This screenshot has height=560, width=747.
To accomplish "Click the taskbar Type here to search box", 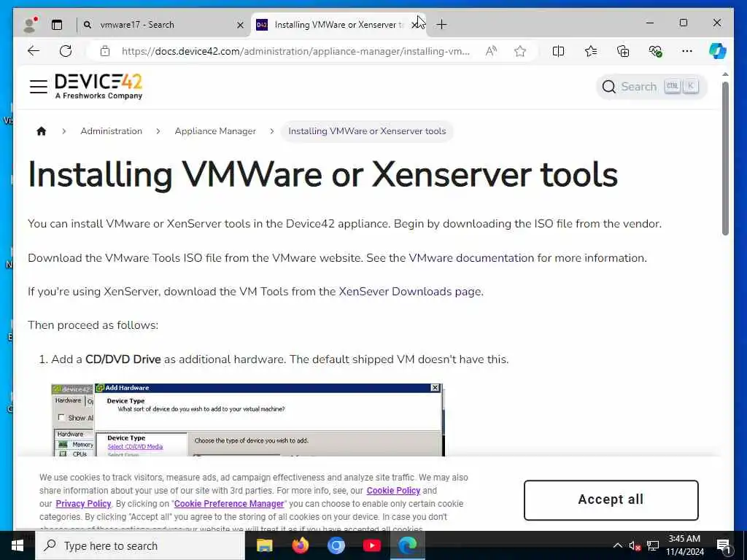I will click(x=140, y=545).
